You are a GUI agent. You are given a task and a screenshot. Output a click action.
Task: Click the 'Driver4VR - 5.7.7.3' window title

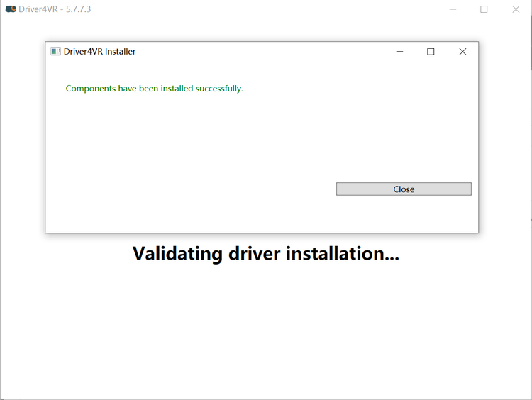(x=55, y=9)
